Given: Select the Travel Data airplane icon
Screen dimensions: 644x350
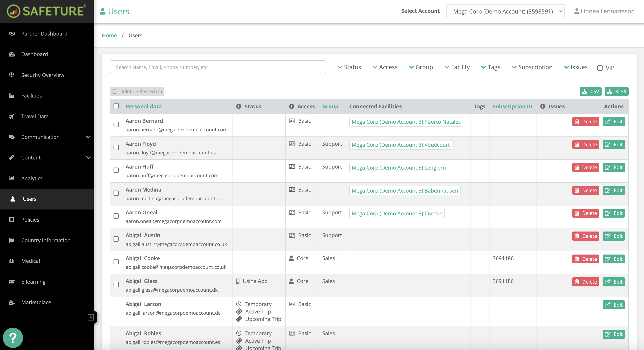Looking at the screenshot, I should tap(12, 116).
